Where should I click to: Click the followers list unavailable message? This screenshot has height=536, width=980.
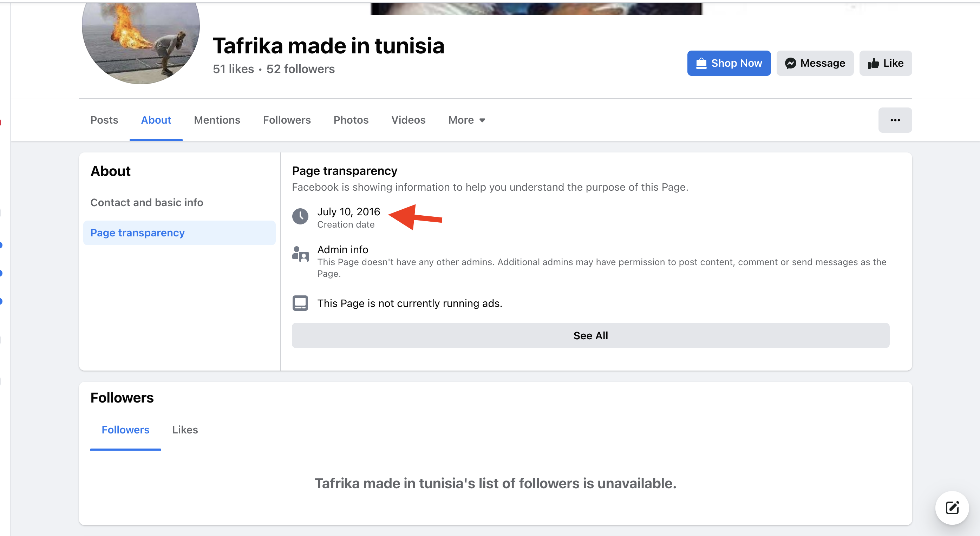(495, 484)
